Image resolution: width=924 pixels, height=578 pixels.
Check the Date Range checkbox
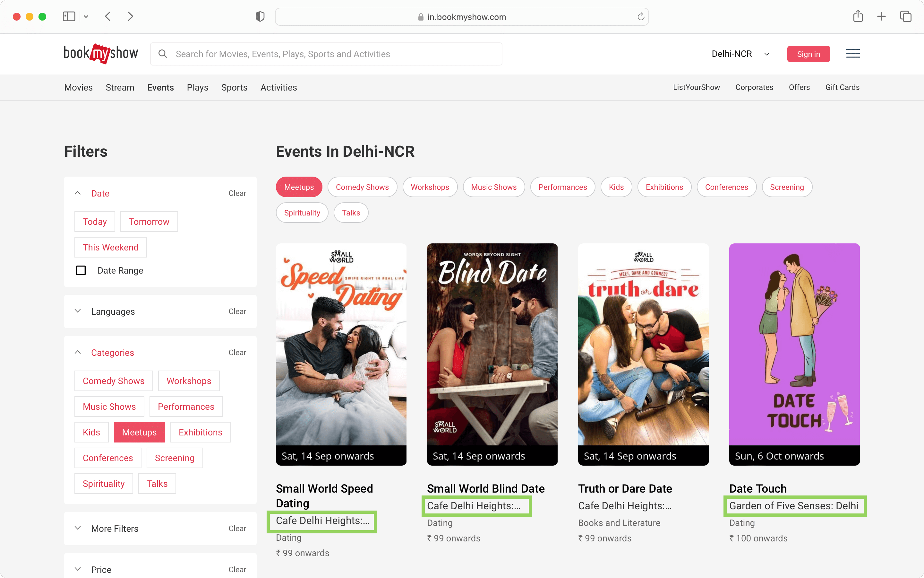[81, 270]
